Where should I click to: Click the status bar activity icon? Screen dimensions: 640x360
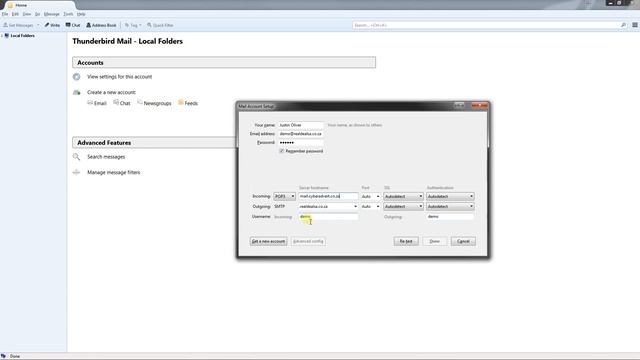tap(4, 356)
